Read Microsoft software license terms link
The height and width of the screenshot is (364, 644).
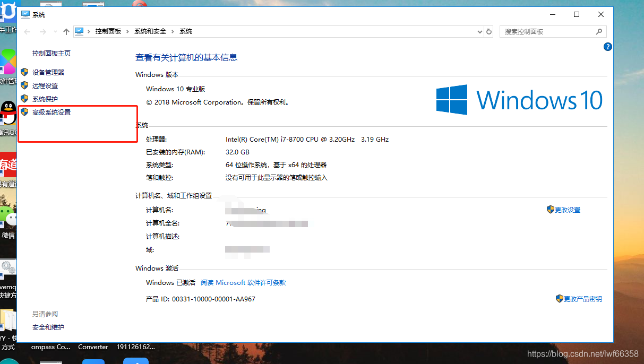pos(243,283)
